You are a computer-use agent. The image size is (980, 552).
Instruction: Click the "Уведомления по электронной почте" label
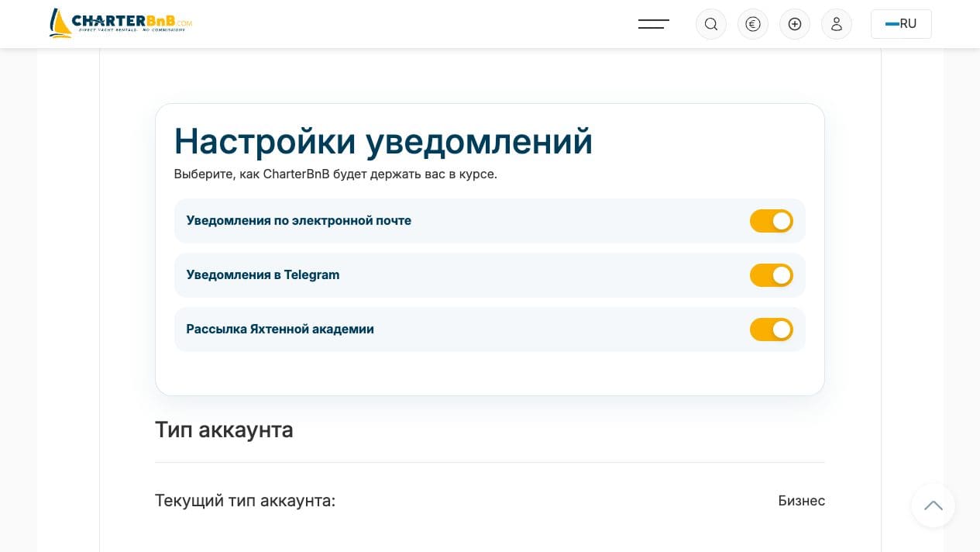299,220
